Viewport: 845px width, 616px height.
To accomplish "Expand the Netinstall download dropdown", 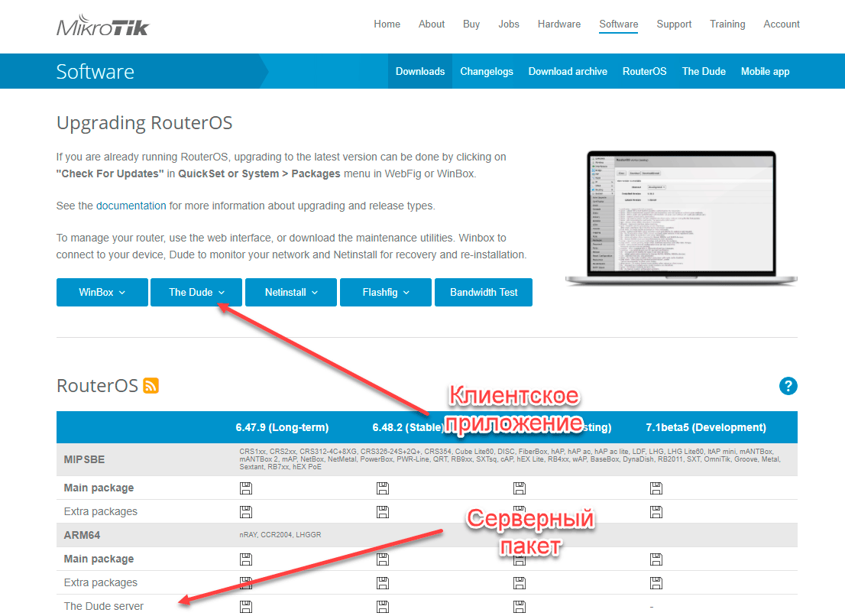I will pyautogui.click(x=291, y=292).
